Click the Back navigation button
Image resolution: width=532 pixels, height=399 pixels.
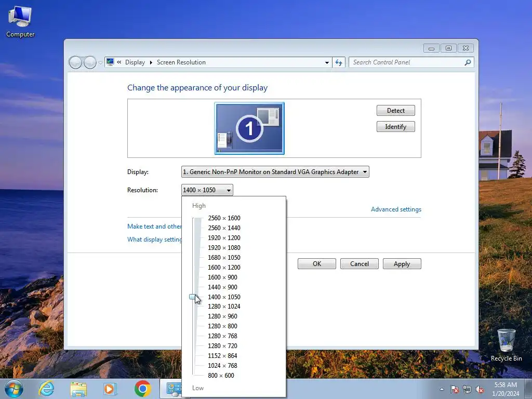[x=75, y=62]
